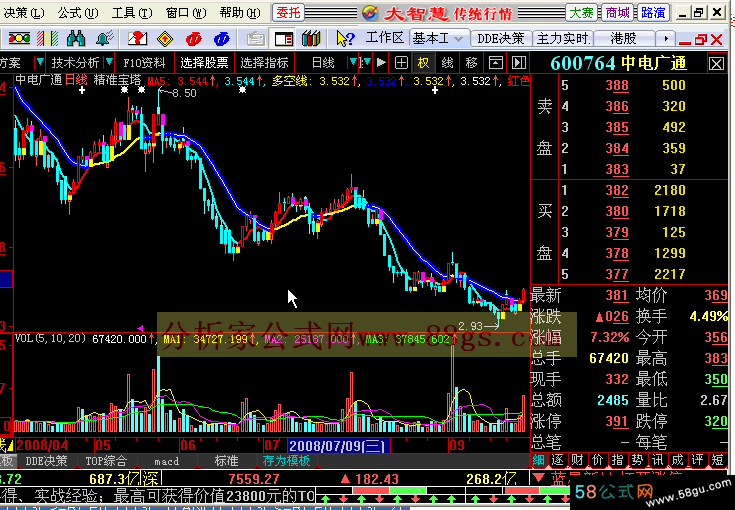This screenshot has height=510, width=735.
Task: Click the traffic-light indicator icon
Action: click(19, 38)
